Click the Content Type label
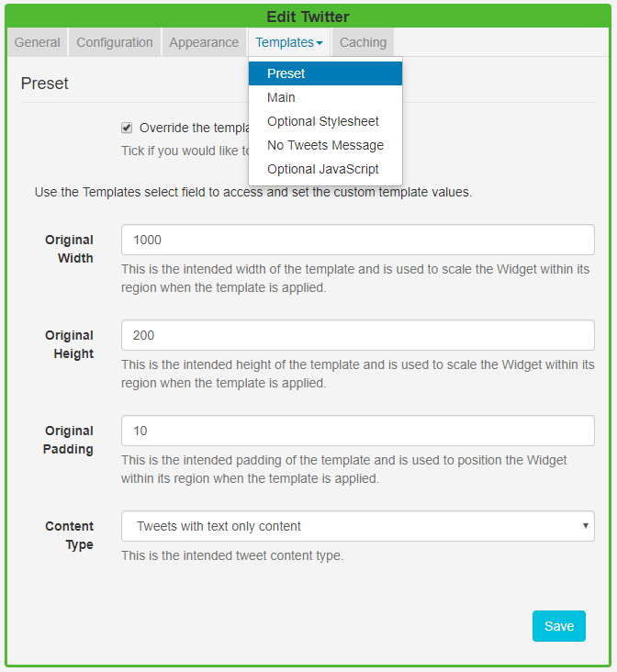Viewport: 617px width, 672px height. (70, 535)
